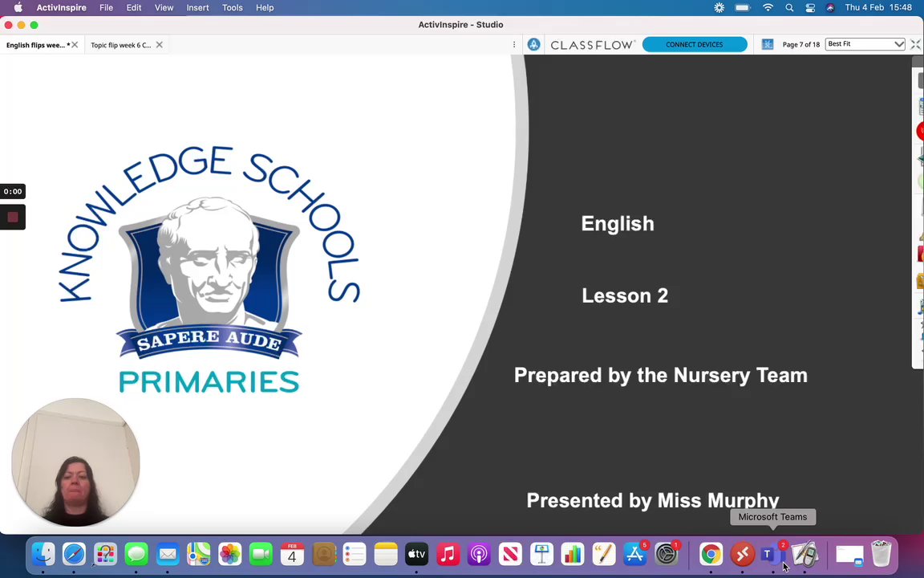
Task: Open Music from the dock
Action: click(x=448, y=555)
